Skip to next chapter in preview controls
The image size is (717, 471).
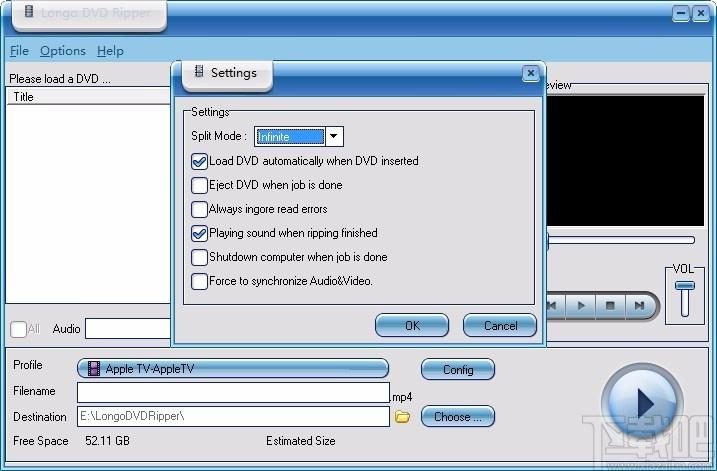tap(639, 305)
